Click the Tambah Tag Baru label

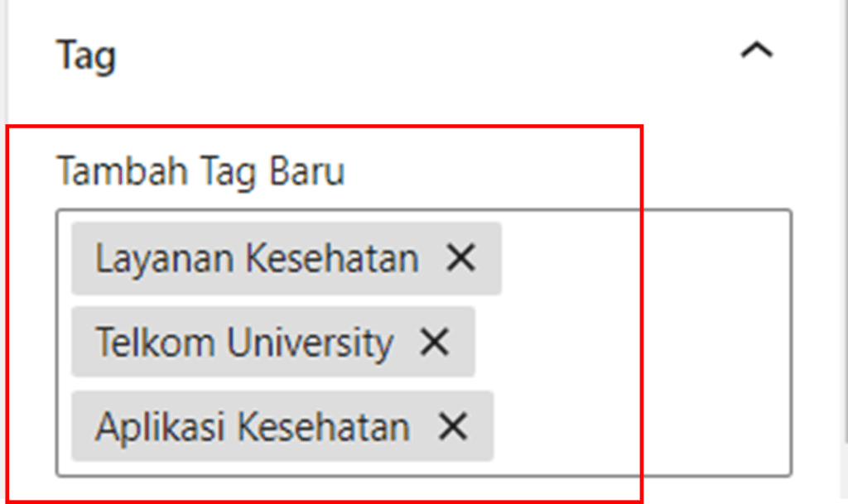200,172
